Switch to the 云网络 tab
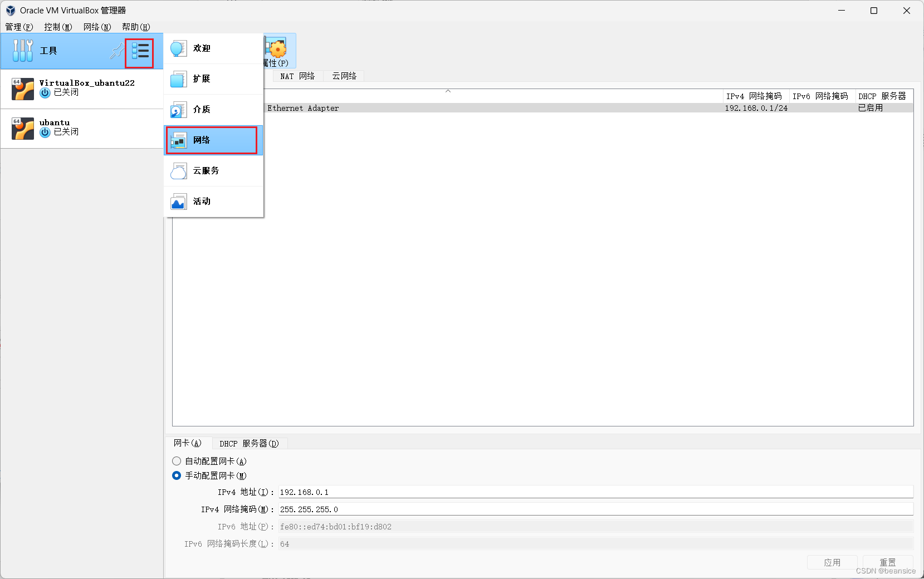 point(344,76)
